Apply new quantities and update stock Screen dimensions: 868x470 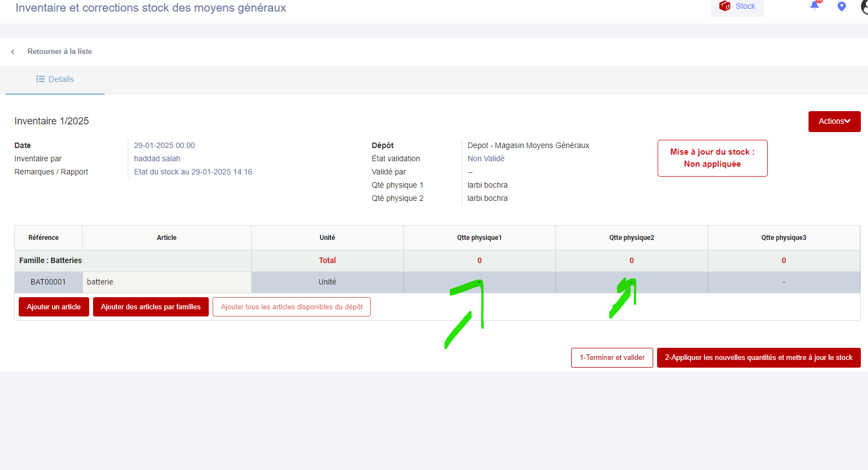pyautogui.click(x=758, y=358)
